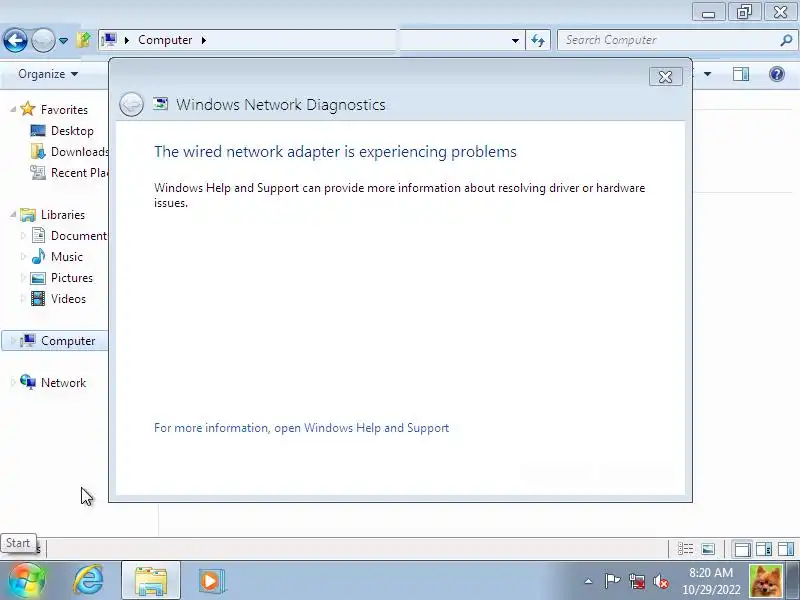This screenshot has width=800, height=600.
Task: Toggle the preview pane button
Action: click(741, 74)
